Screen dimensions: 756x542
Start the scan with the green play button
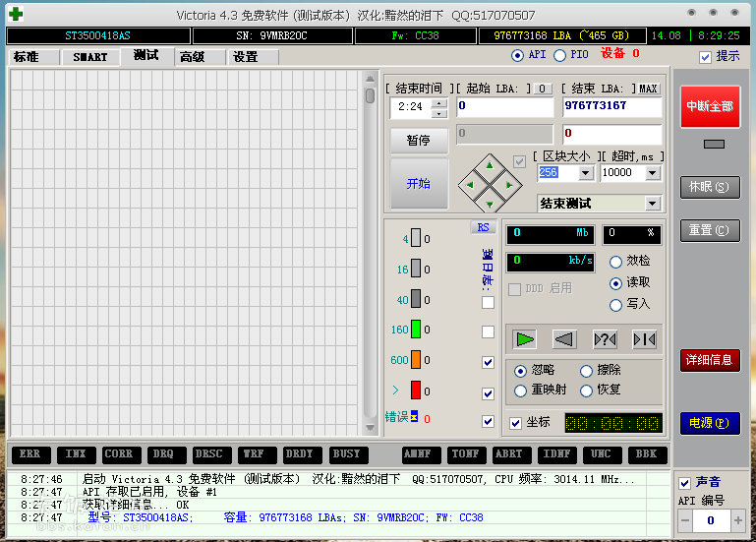tap(525, 339)
